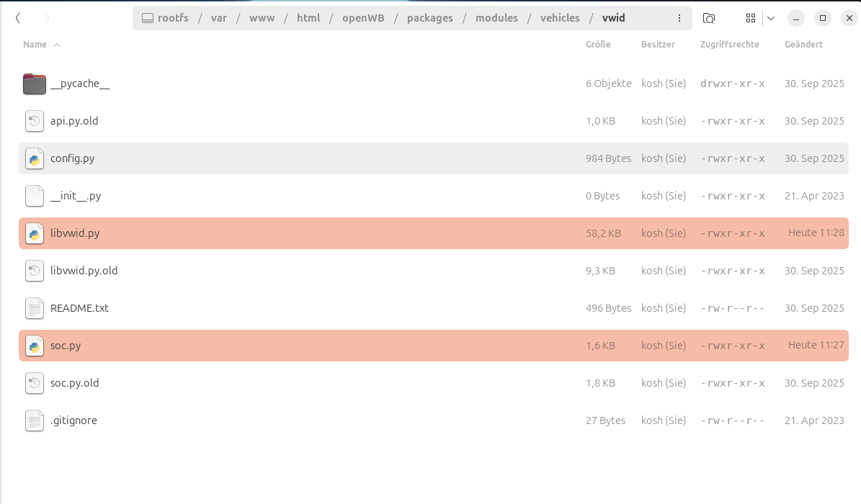Click the drwxr-xr-x permissions value

733,84
